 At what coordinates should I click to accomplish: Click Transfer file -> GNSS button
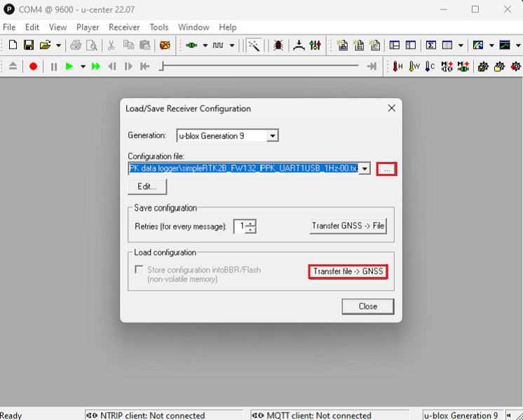(348, 272)
